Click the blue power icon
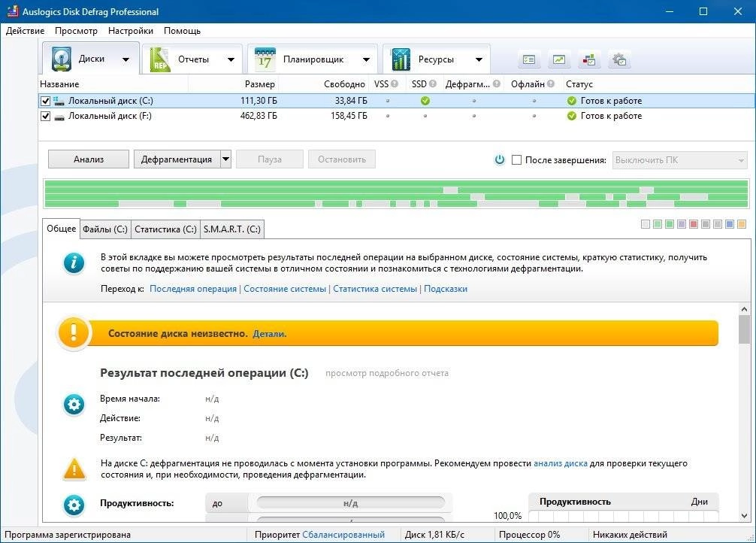756x543 pixels. pyautogui.click(x=500, y=159)
